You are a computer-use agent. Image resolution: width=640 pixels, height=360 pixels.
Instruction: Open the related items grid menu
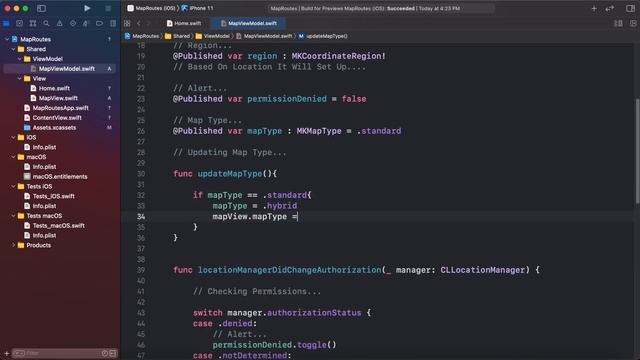(127, 23)
